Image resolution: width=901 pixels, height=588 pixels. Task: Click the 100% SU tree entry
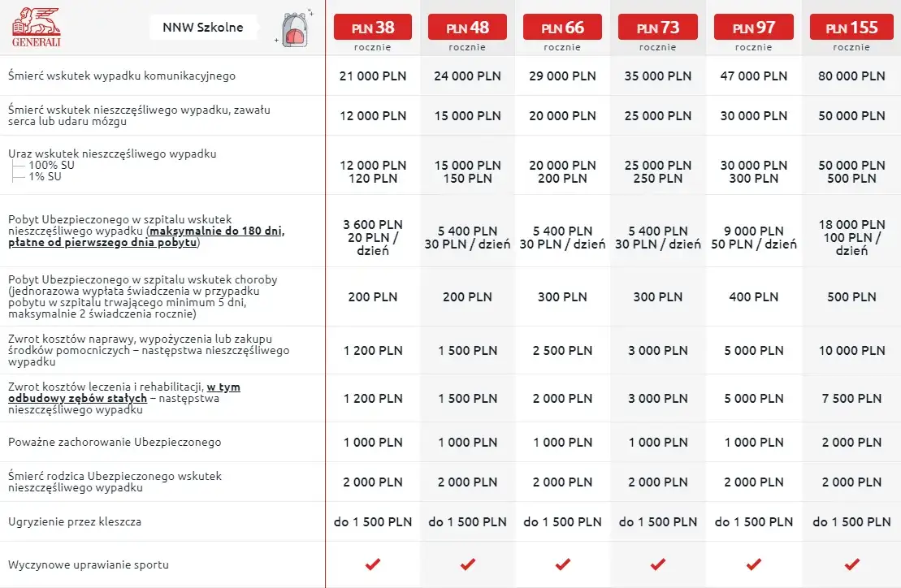(x=52, y=166)
